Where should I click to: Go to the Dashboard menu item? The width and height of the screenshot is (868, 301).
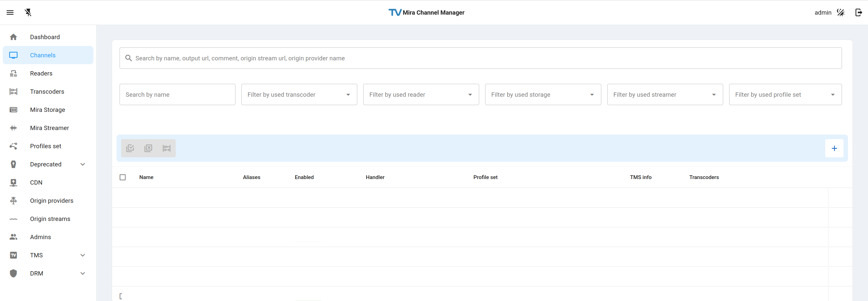[45, 37]
